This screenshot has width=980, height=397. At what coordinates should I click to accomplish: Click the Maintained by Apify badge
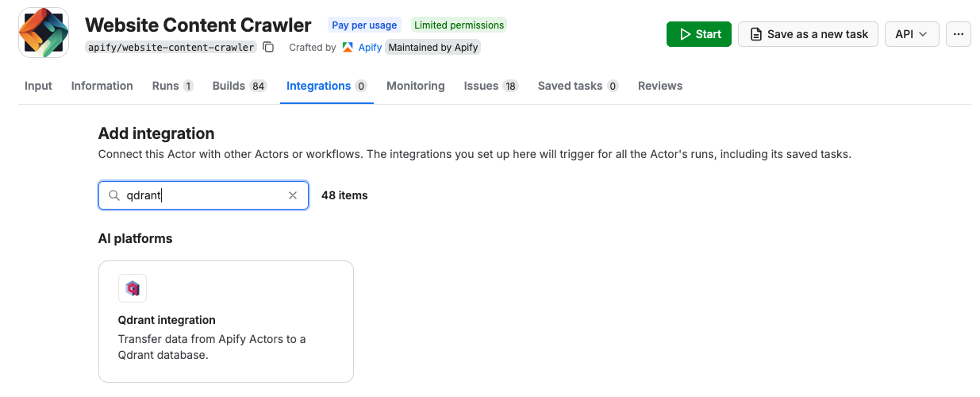433,47
